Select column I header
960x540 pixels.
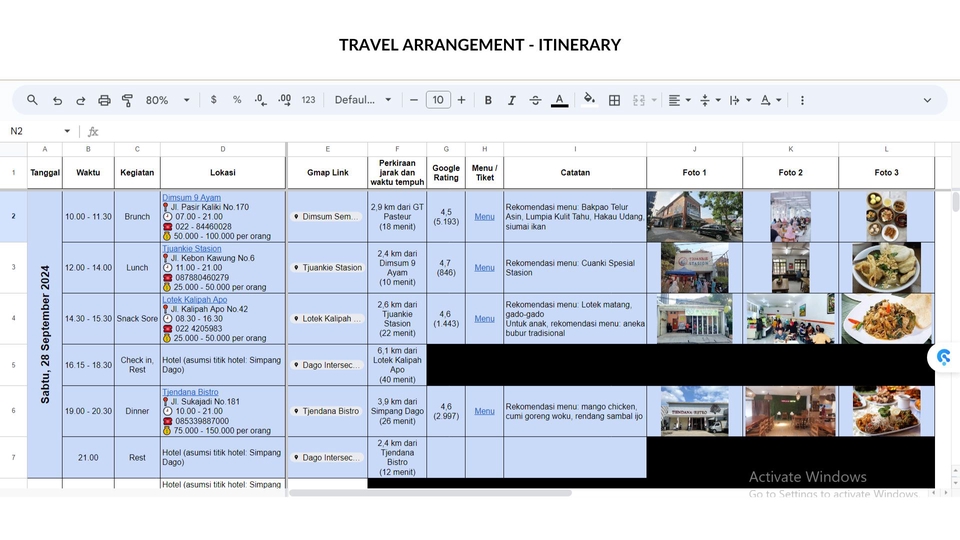[x=575, y=149]
